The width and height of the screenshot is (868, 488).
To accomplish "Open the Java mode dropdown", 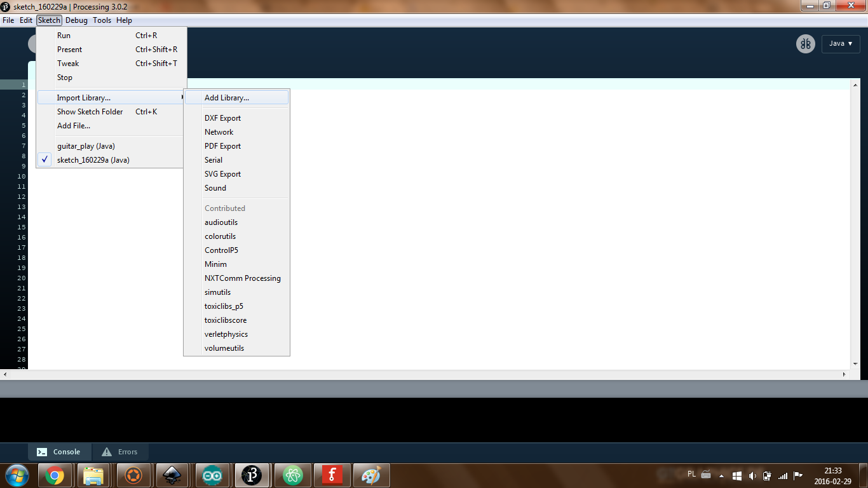I will pos(841,44).
